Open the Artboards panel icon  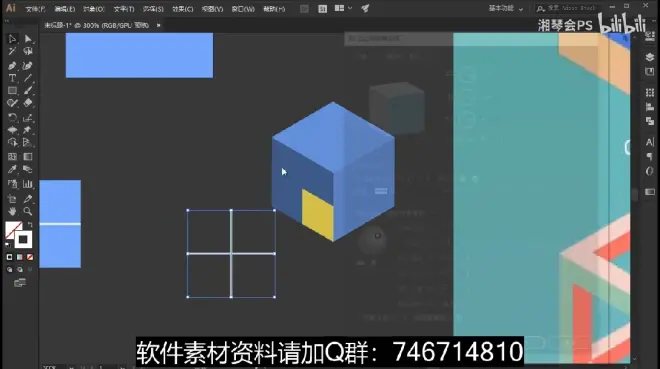[649, 72]
